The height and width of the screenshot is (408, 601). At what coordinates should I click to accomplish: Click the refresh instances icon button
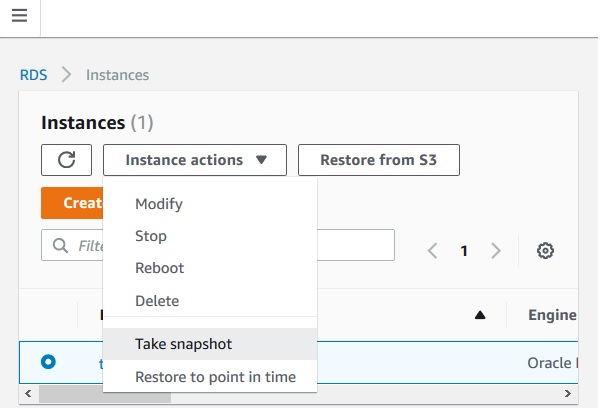tap(67, 160)
